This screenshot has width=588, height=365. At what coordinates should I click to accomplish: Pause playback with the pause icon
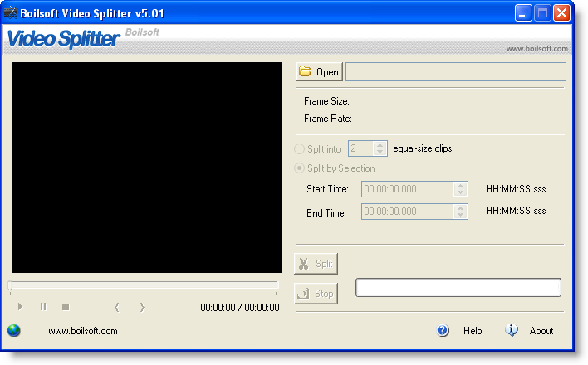43,307
